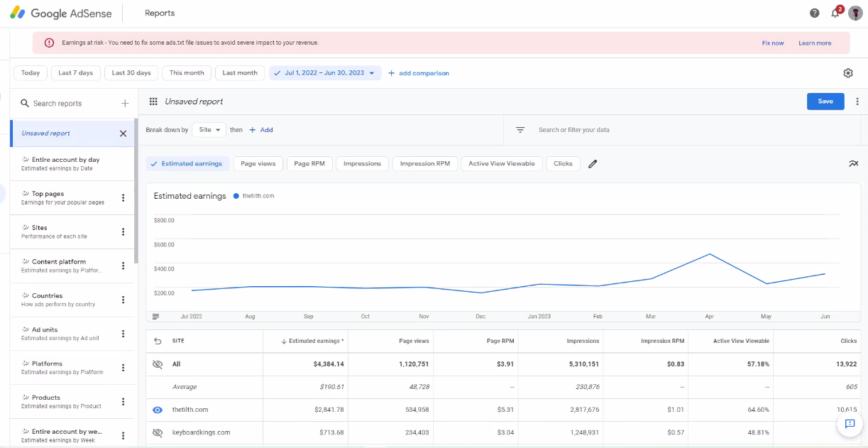Open the report grid apps icon

tap(153, 102)
